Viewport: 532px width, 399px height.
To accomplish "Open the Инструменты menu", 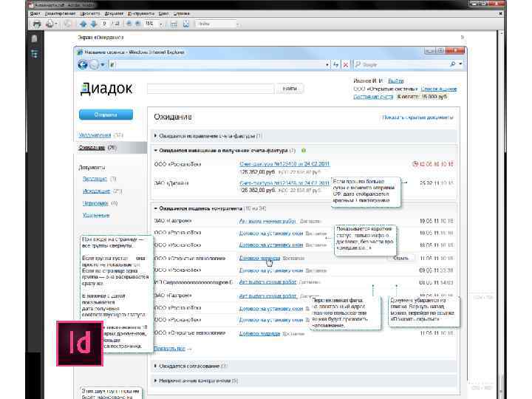I will coord(141,13).
